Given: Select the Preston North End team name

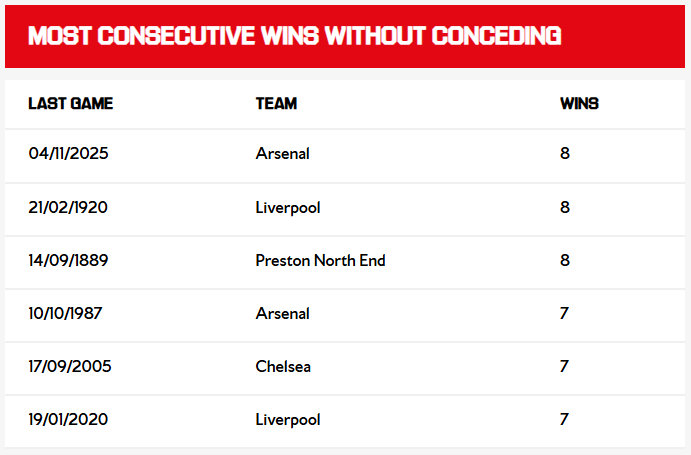Looking at the screenshot, I should pos(320,261).
